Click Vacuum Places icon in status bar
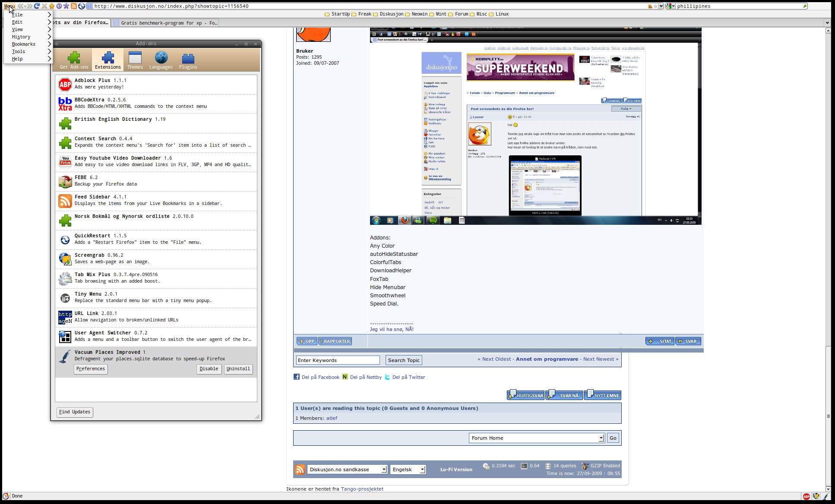The height and width of the screenshot is (504, 835). point(826,496)
